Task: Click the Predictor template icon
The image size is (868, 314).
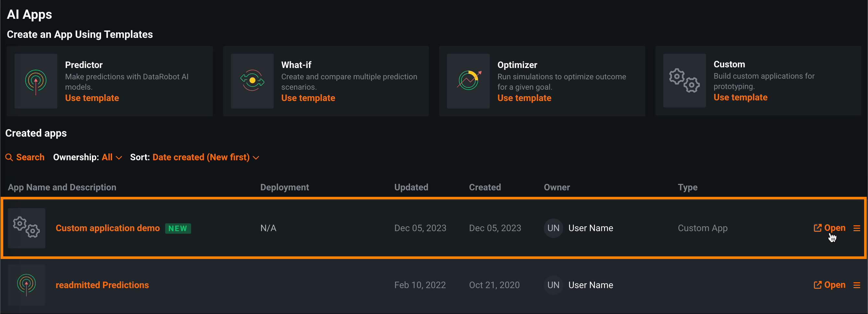Action: (x=36, y=81)
